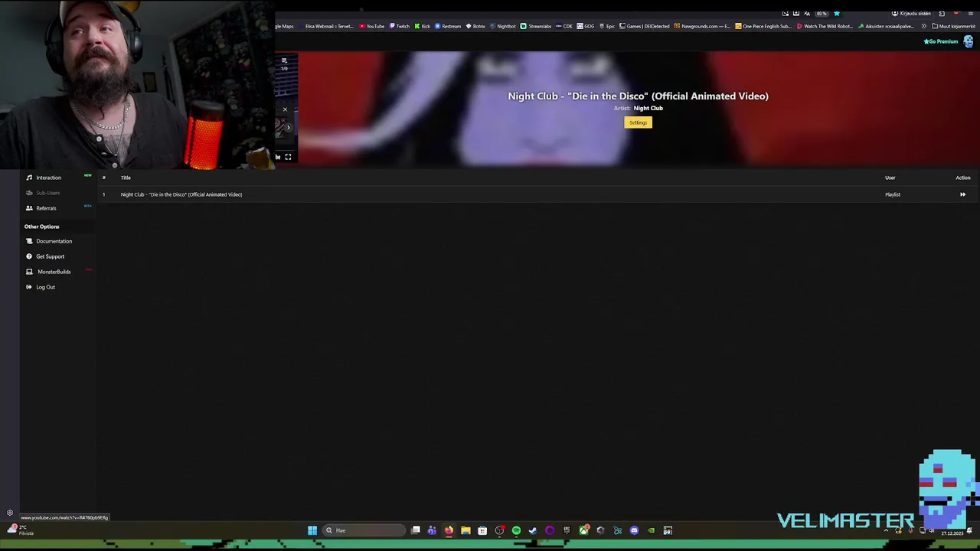This screenshot has width=980, height=551.
Task: Open the Windows Start menu
Action: click(312, 530)
